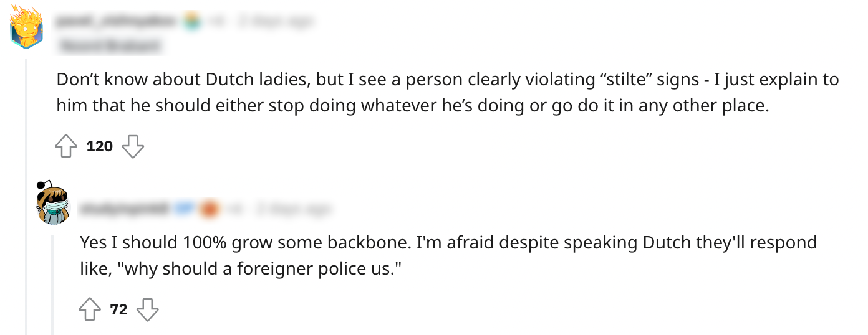This screenshot has height=335, width=868.
Task: Click the blurred user flair tag under top username
Action: click(110, 45)
